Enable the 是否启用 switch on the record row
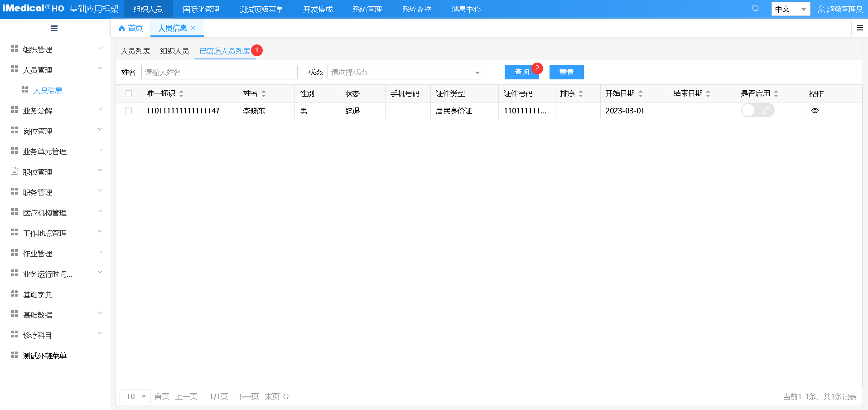868x410 pixels. pyautogui.click(x=758, y=110)
